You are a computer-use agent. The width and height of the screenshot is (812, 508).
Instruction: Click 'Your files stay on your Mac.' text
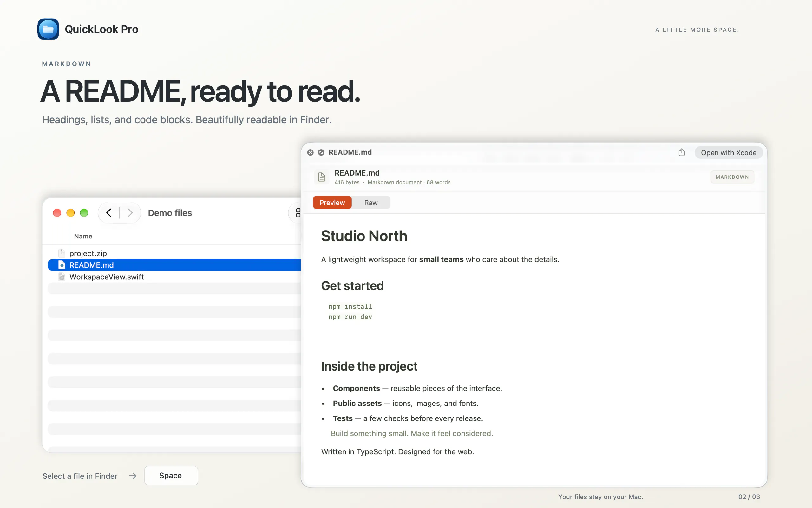point(601,497)
